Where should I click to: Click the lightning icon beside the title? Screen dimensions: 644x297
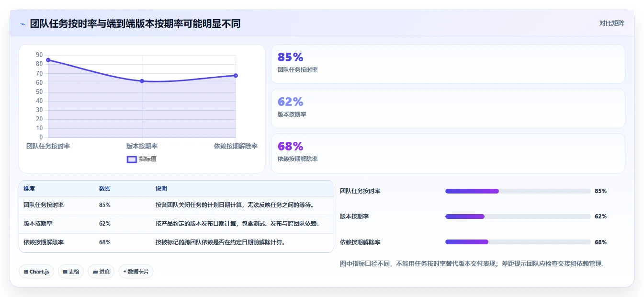click(23, 24)
